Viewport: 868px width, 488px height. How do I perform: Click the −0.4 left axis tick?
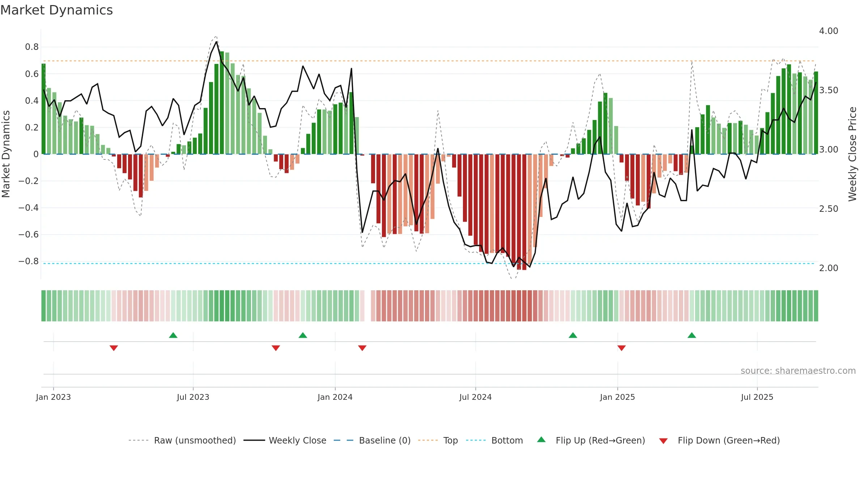point(29,208)
